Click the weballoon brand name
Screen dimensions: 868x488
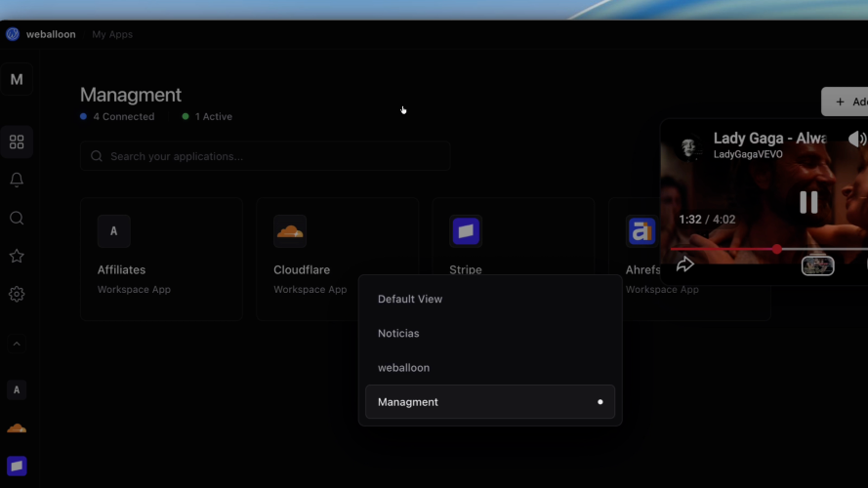(x=51, y=34)
